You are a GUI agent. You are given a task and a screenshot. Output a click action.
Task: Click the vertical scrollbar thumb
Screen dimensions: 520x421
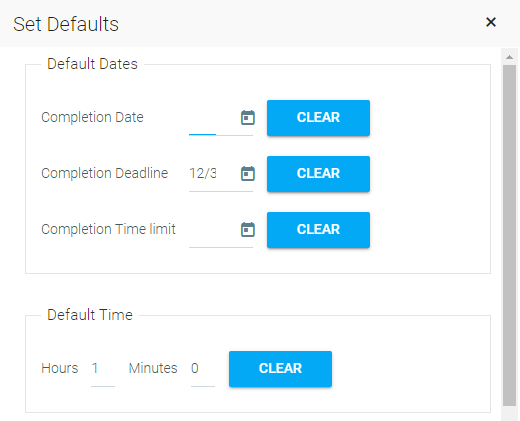point(509,235)
